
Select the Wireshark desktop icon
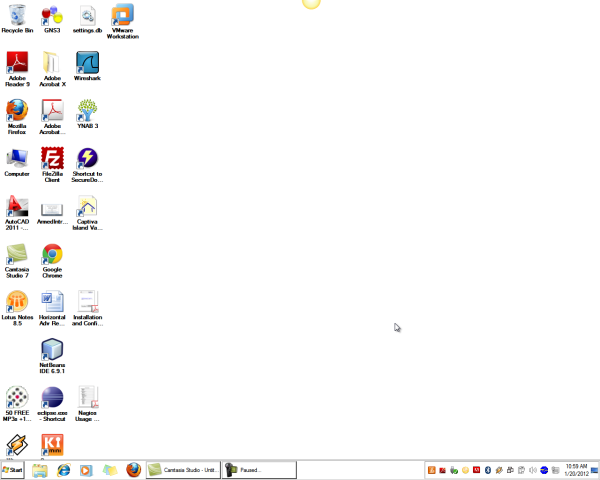(x=87, y=63)
